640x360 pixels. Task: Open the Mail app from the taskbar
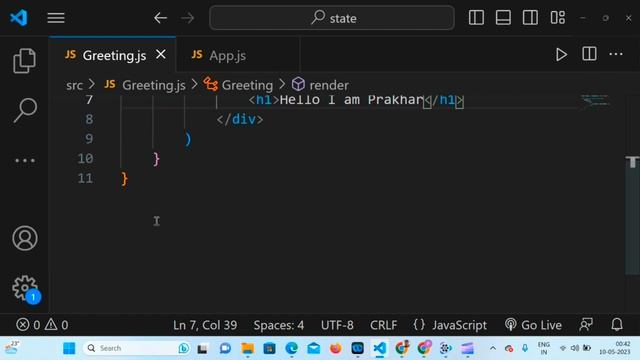click(313, 348)
